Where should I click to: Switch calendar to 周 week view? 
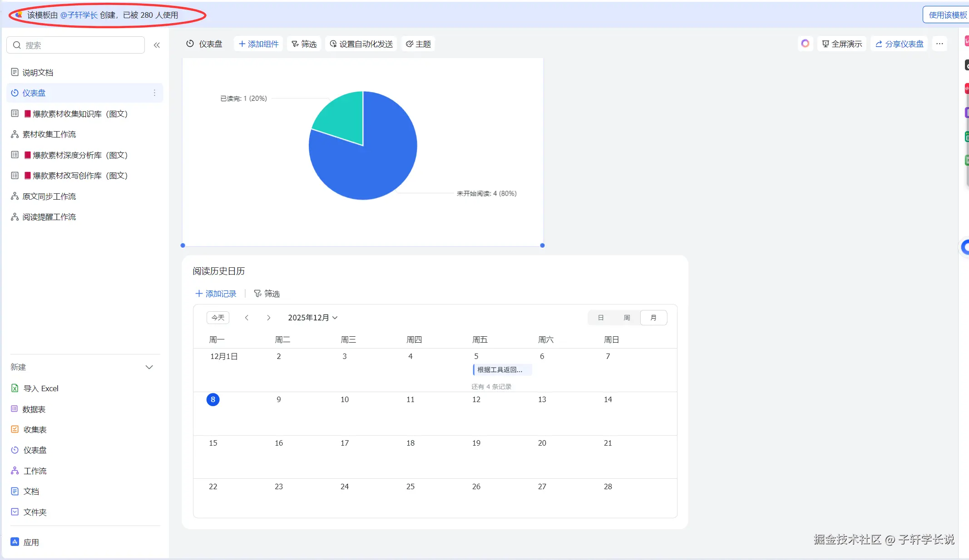pos(627,318)
